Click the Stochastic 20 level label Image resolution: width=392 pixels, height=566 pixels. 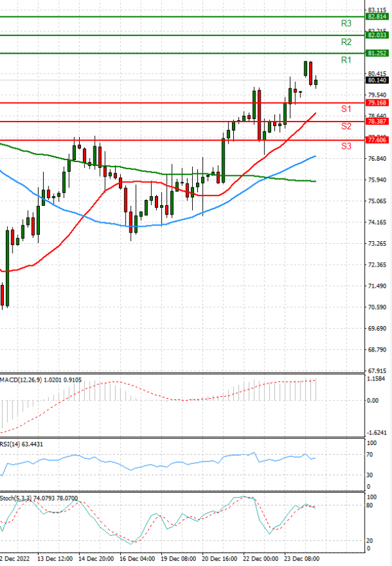point(370,541)
